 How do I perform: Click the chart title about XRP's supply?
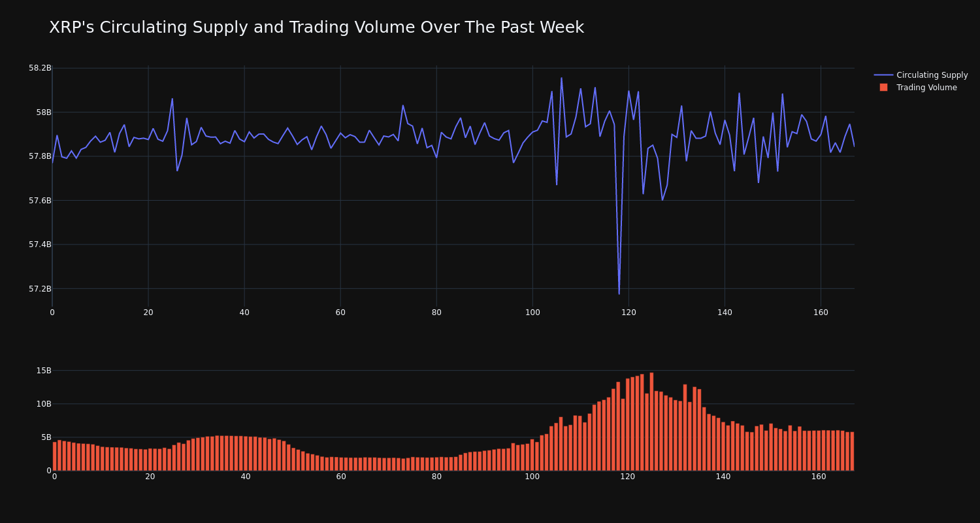tap(316, 27)
